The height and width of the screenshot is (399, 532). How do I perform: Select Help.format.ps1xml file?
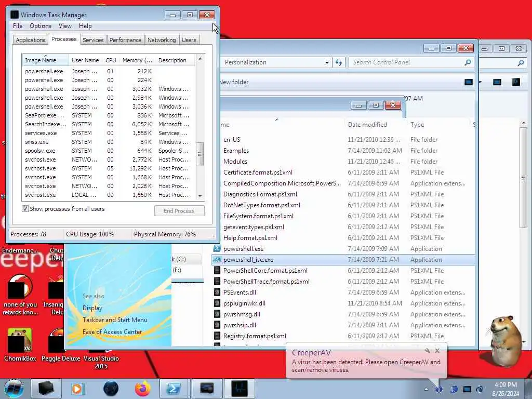click(250, 238)
